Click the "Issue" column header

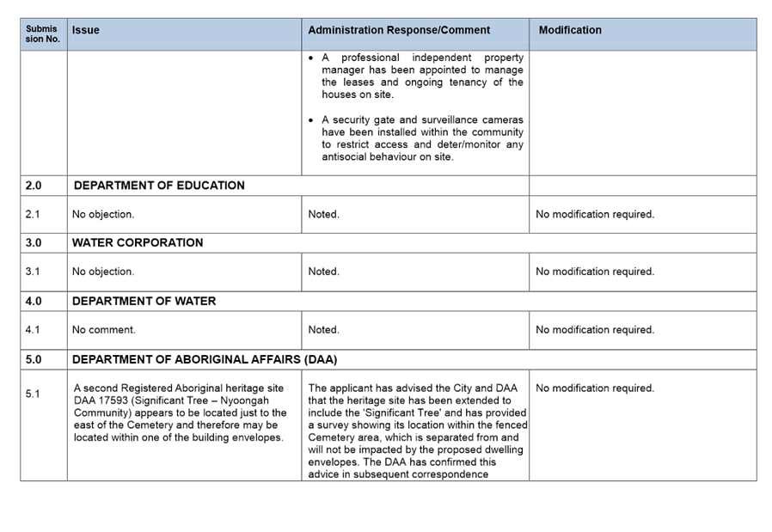point(86,30)
